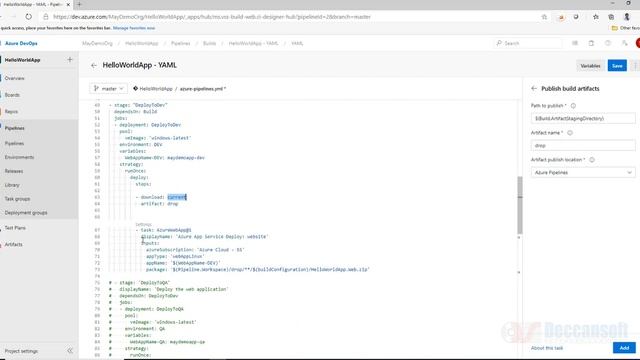
Task: Click the Search box in header
Action: pos(527,43)
